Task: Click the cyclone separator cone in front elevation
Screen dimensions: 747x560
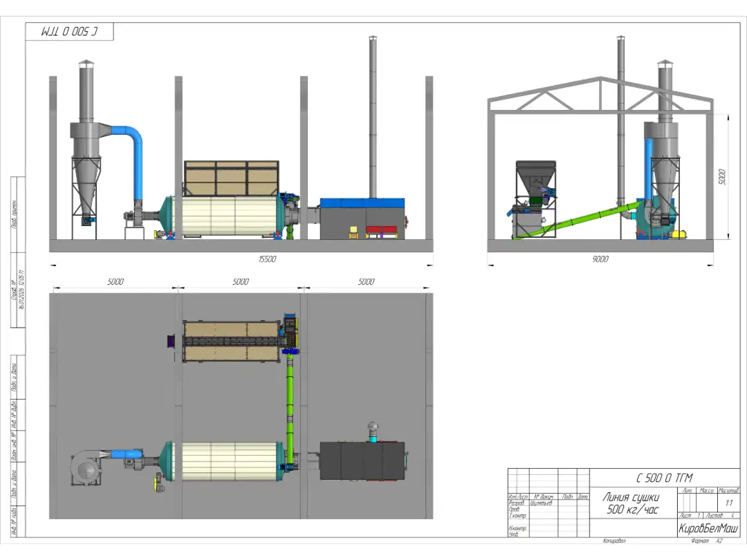Action: click(x=86, y=183)
